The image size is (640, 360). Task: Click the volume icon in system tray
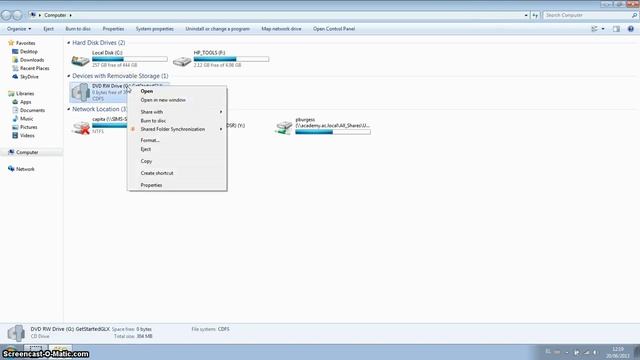[x=596, y=352]
